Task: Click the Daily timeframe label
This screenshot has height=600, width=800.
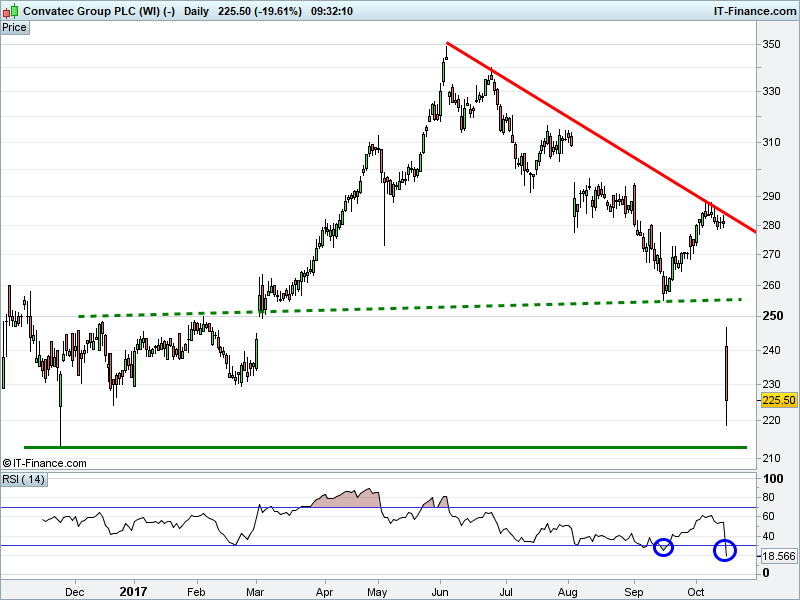Action: [196, 11]
